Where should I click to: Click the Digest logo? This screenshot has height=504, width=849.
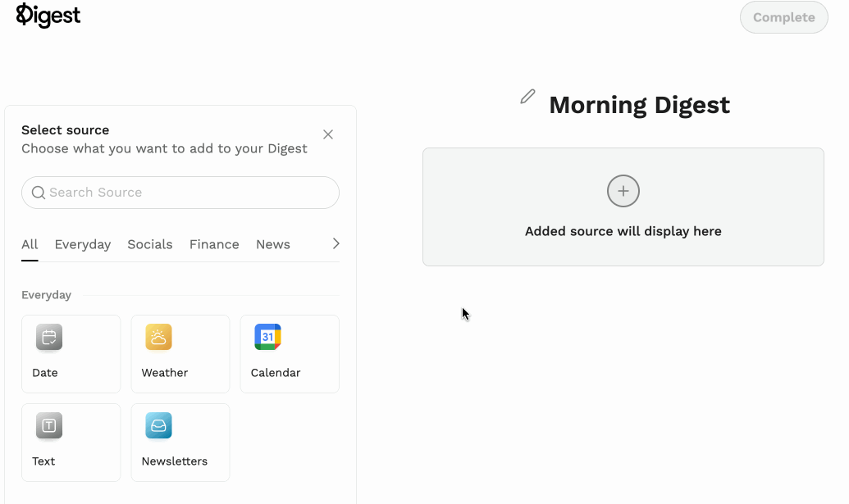[x=48, y=16]
